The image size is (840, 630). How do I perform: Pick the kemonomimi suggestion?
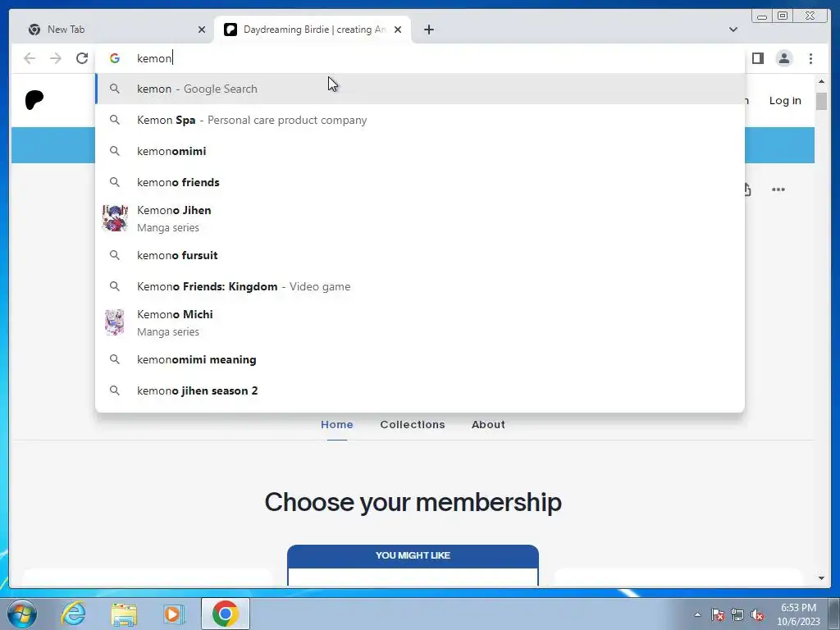tap(420, 151)
